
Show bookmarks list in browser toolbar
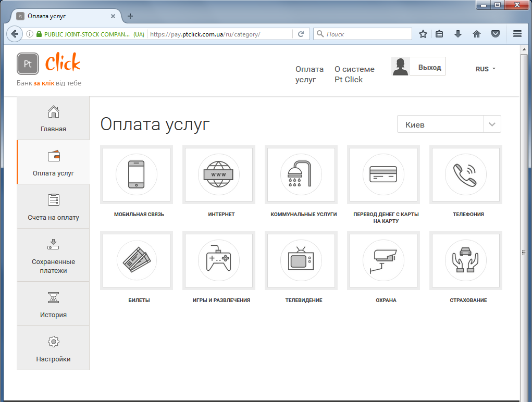coord(439,34)
